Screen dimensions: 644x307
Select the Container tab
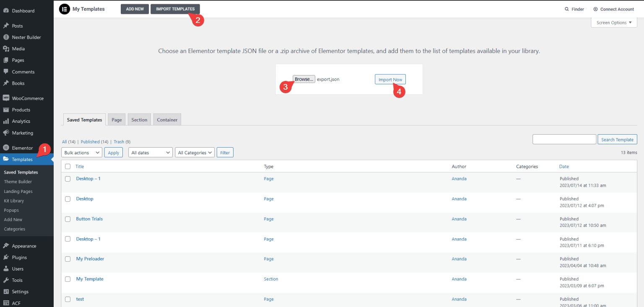click(x=167, y=120)
